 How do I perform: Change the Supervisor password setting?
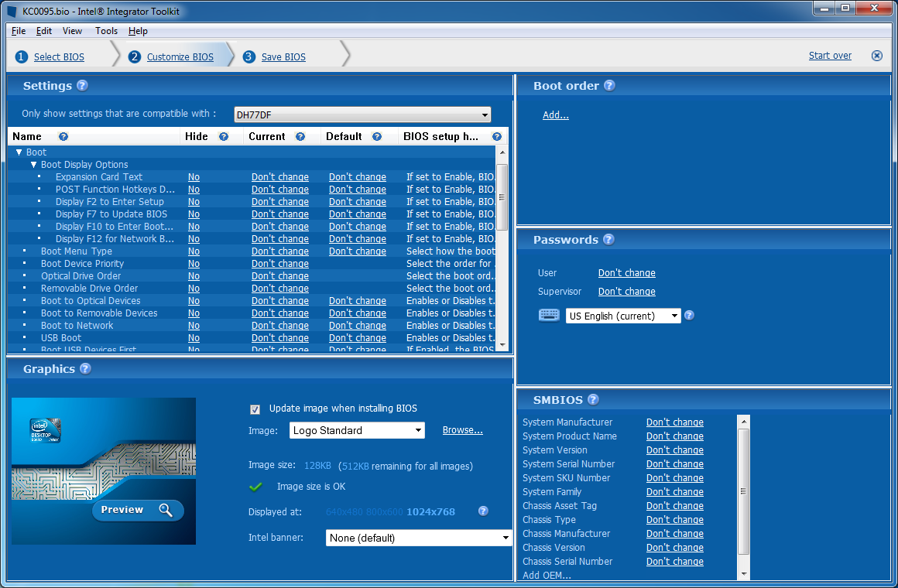626,292
